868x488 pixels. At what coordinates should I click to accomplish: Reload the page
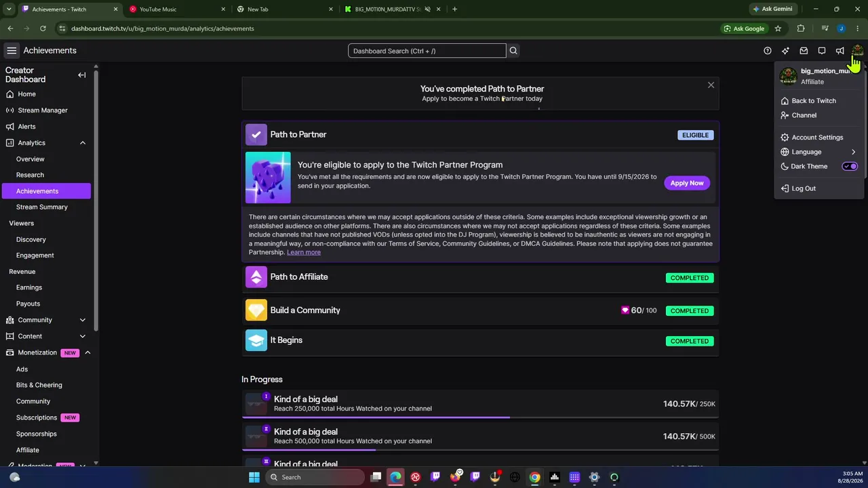point(43,28)
